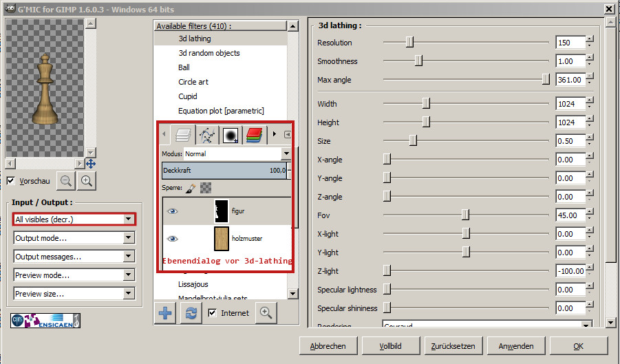Select the Circle art filter
620x364 pixels.
pos(193,82)
